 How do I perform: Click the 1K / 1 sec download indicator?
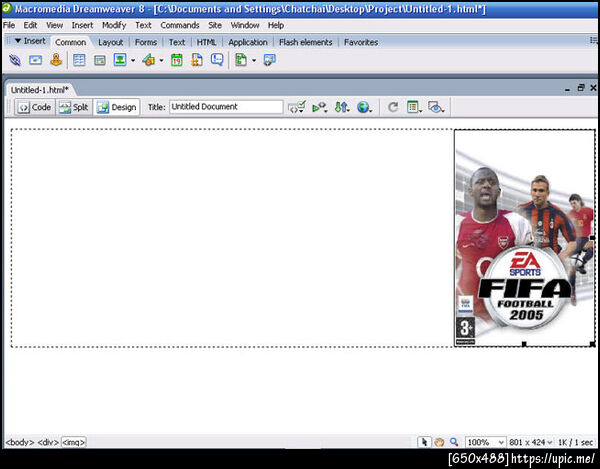point(575,442)
